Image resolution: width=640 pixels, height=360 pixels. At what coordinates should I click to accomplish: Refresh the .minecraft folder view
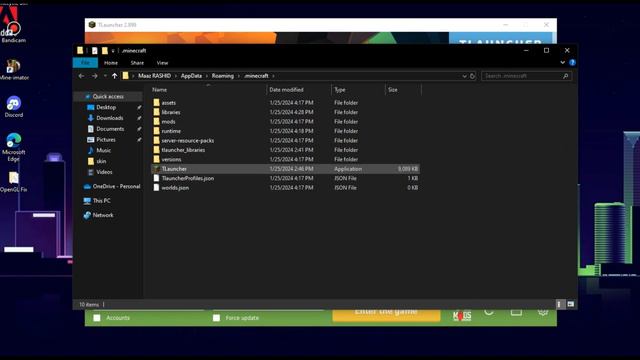click(472, 76)
